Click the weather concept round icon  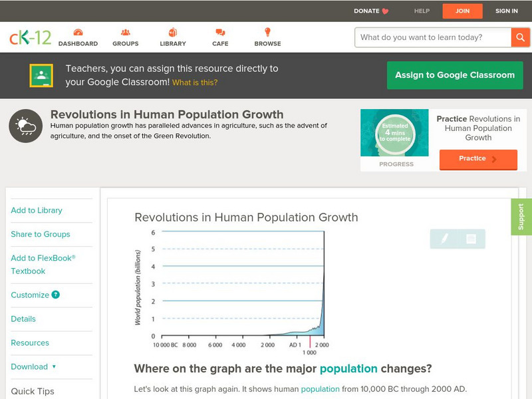click(26, 126)
